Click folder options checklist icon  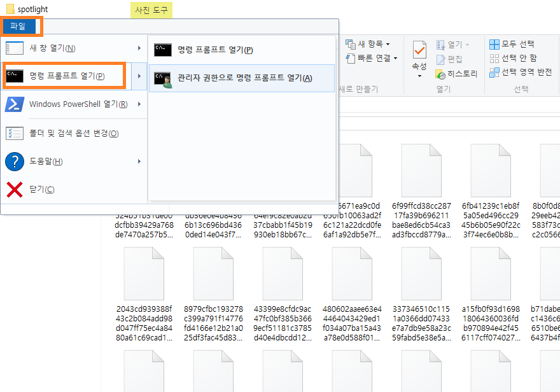point(15,133)
